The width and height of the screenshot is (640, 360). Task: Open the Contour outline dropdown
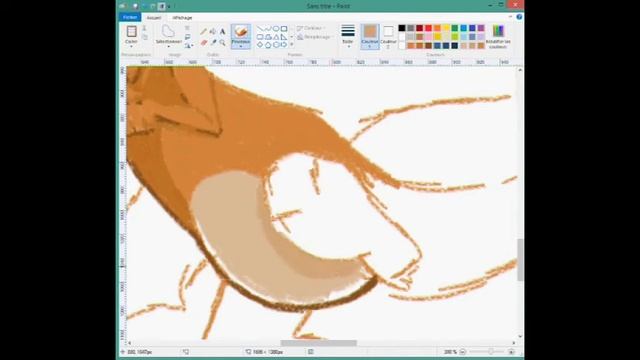(311, 28)
